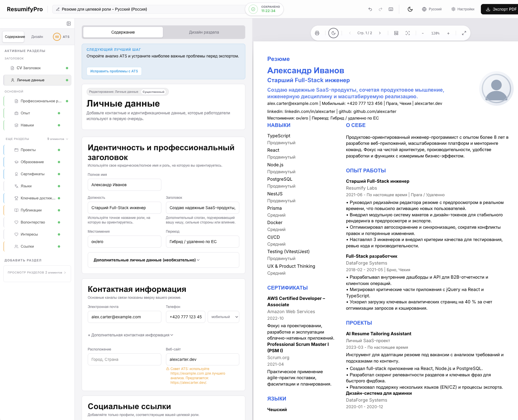Switch to the Дизайн раздела tab
Viewport: 518px width, 420px height.
pyautogui.click(x=204, y=32)
